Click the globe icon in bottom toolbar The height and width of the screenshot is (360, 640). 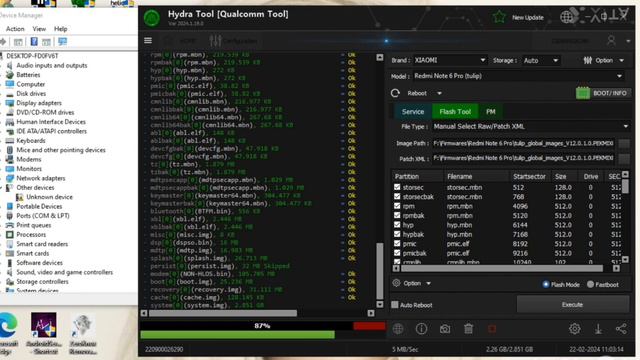coord(398,329)
